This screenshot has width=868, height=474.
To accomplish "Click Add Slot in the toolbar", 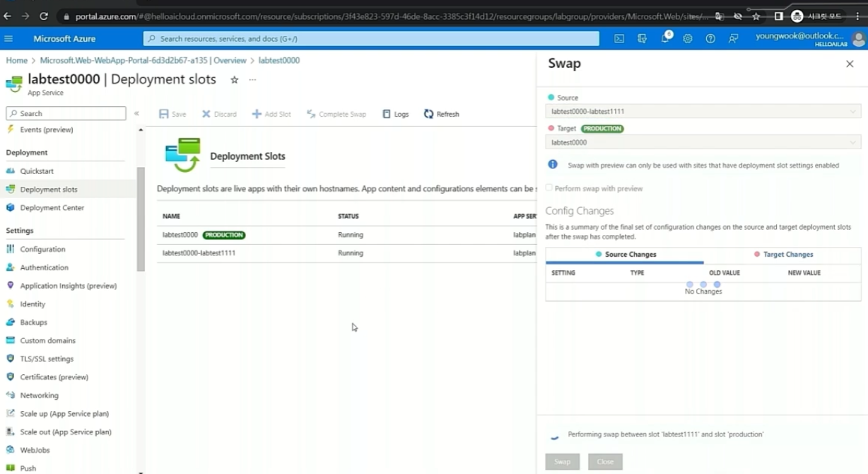I will click(271, 114).
